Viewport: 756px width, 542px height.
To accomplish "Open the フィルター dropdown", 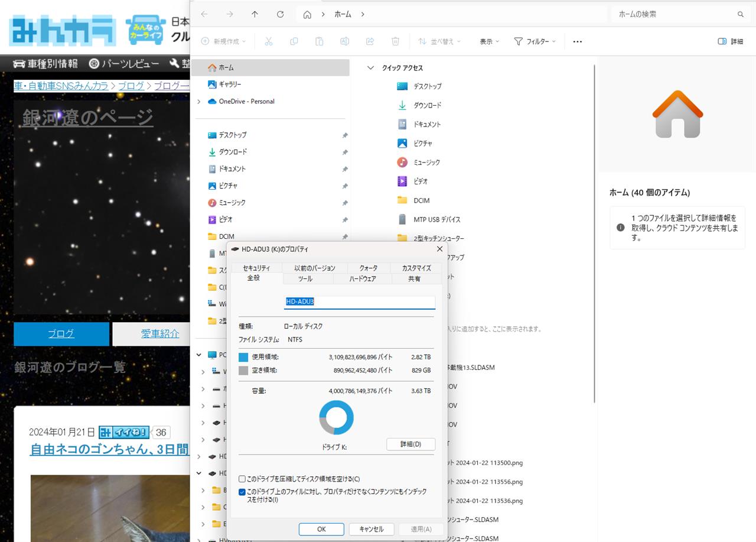I will coord(535,41).
